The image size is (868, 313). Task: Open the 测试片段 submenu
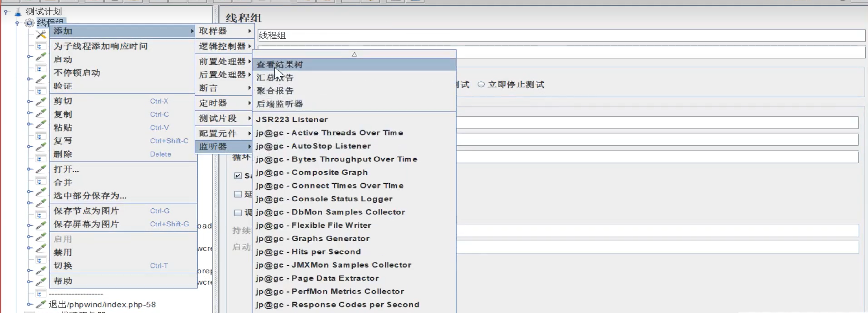tap(224, 118)
